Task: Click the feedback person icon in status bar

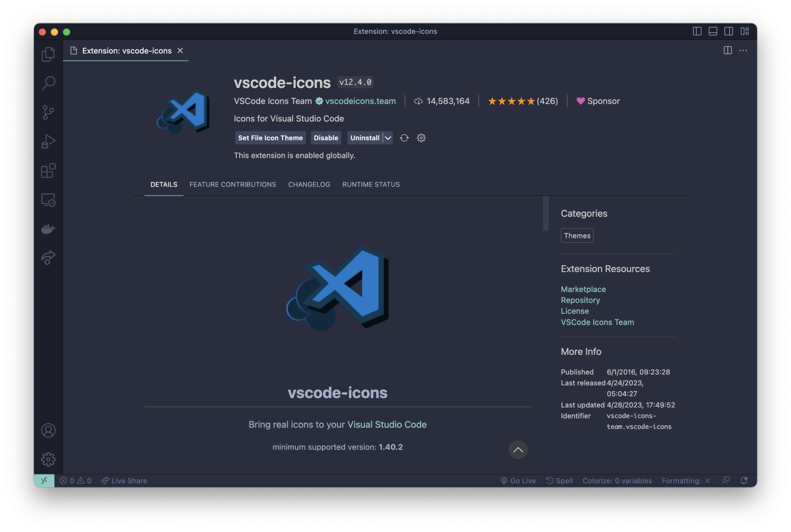Action: [x=725, y=481]
